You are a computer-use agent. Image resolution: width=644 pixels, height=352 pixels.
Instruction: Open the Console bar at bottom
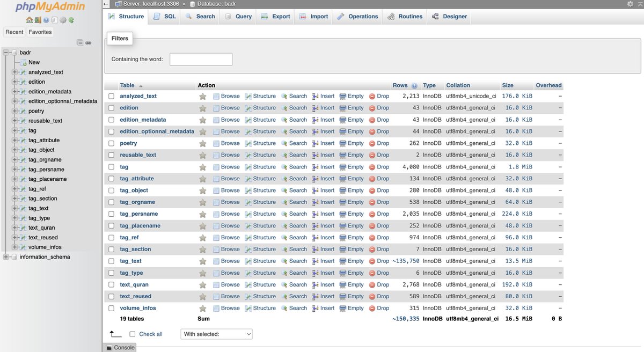pos(119,347)
